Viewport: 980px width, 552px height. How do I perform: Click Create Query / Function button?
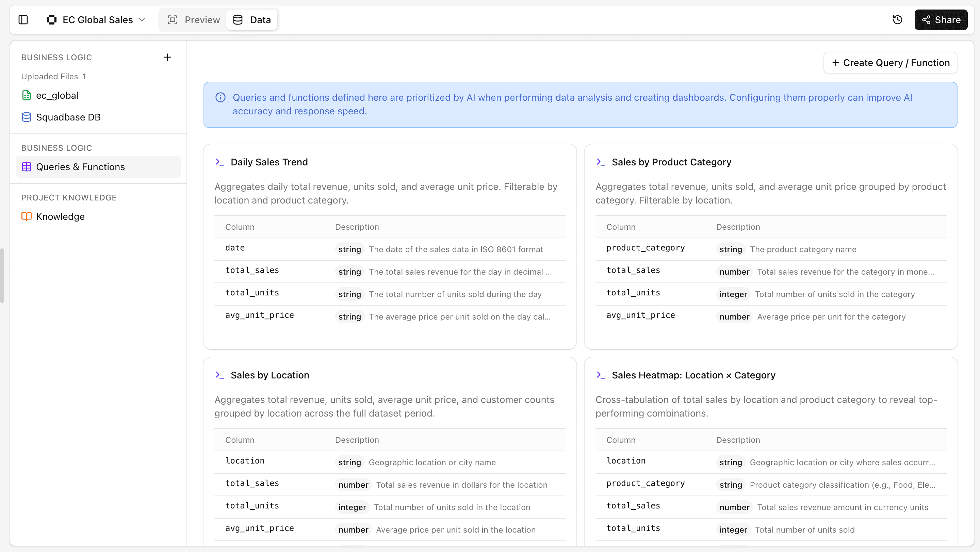890,63
